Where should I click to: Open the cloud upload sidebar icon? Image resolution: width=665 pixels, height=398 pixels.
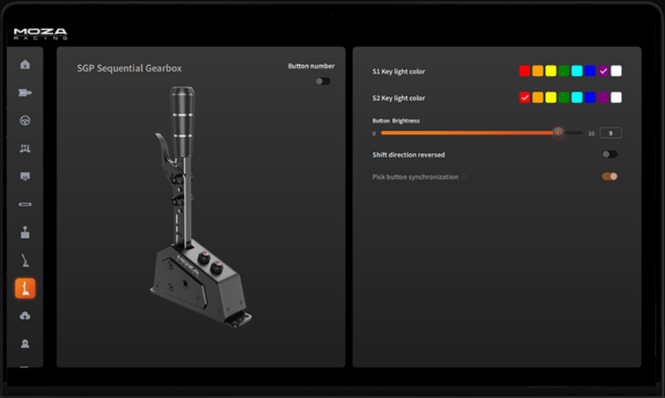(25, 316)
